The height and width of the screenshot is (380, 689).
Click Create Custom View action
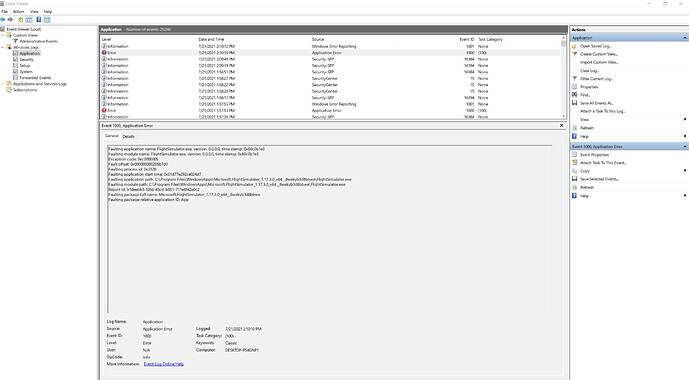598,54
